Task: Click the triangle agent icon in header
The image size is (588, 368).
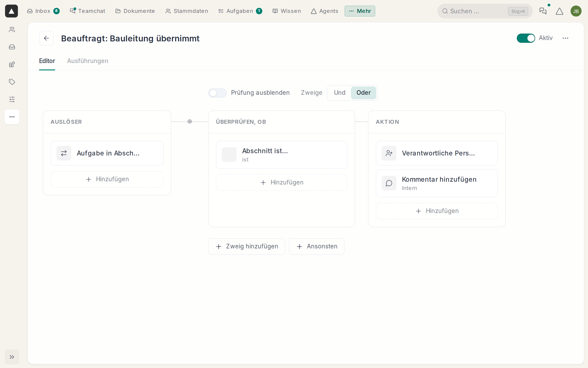Action: (x=559, y=11)
